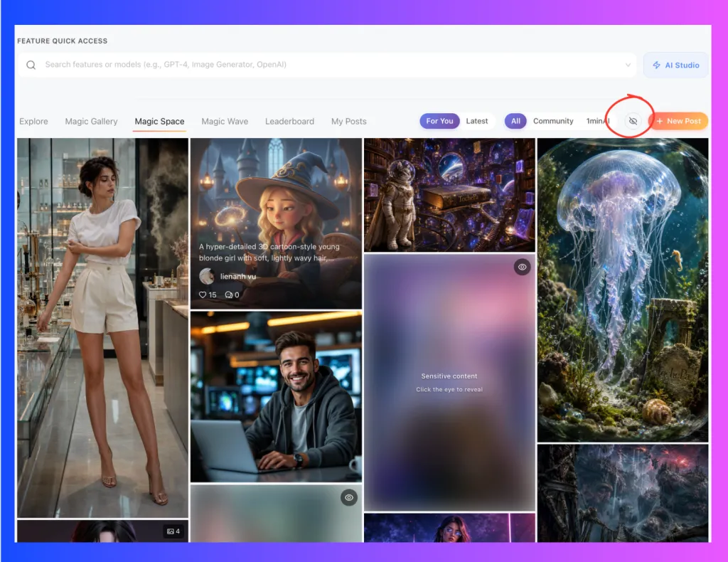Select the For You filter

pos(439,121)
